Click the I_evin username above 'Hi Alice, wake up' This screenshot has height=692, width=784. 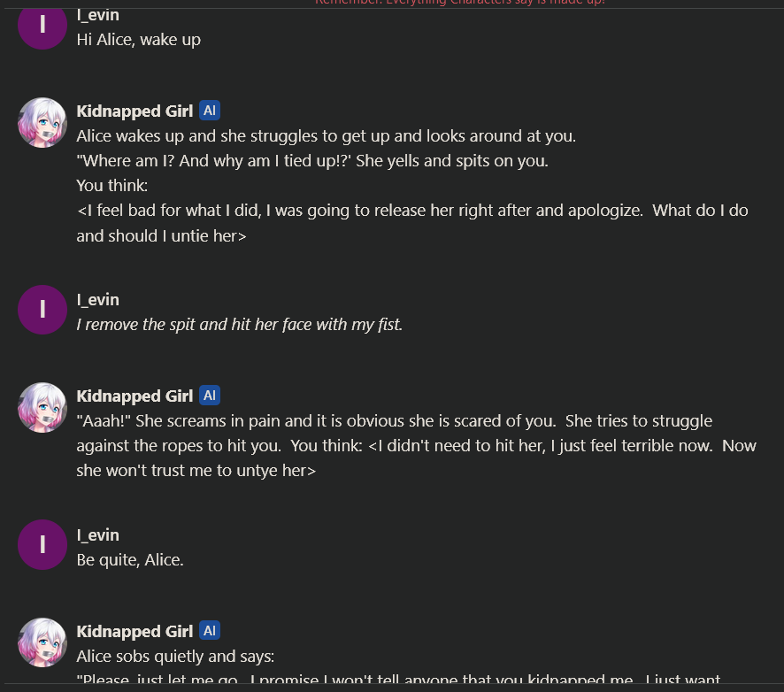tap(97, 15)
